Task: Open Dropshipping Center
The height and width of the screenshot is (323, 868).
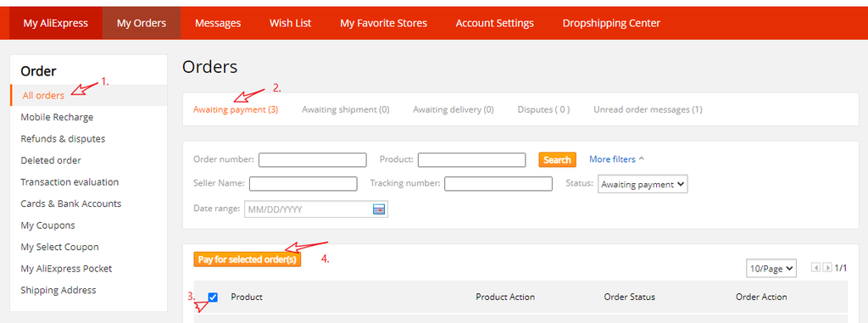Action: [611, 23]
